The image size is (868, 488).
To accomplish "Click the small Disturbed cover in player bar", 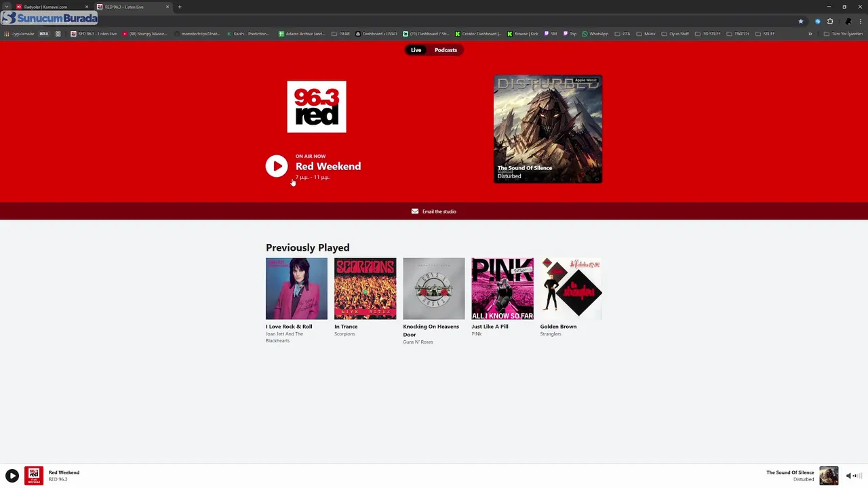I will 829,476.
